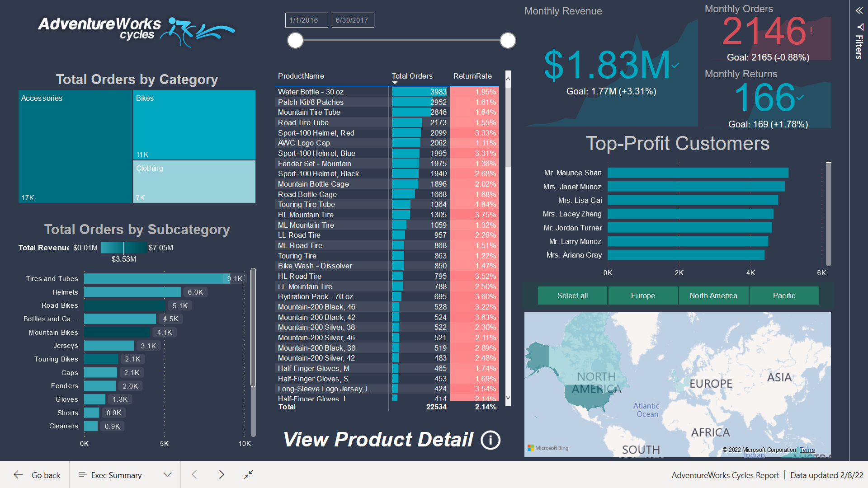Image resolution: width=868 pixels, height=488 pixels.
Task: Expand the Filters pane with the double chevron
Action: click(x=859, y=11)
